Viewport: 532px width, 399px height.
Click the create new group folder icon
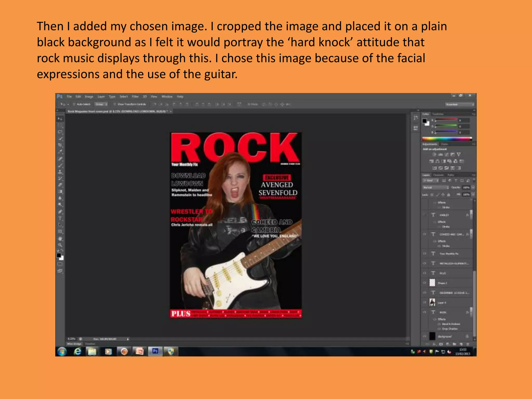point(454,344)
